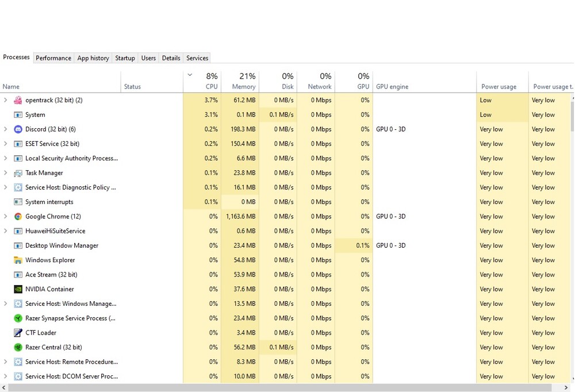Viewport: 575px width, 392px height.
Task: Expand the ESET Service entry
Action: [x=5, y=143]
